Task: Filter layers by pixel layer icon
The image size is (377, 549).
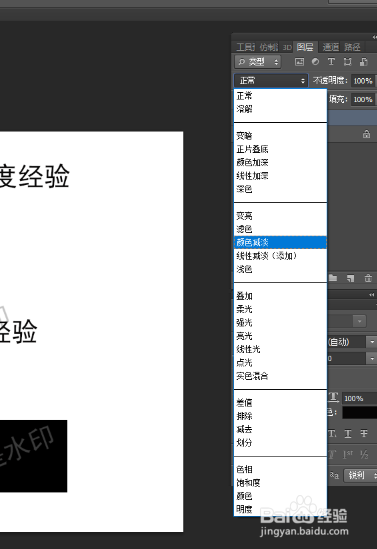Action: point(299,62)
